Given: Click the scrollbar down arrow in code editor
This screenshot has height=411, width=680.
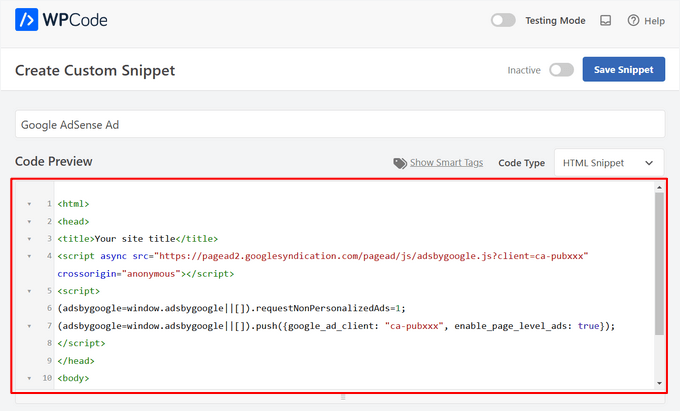Looking at the screenshot, I should pyautogui.click(x=659, y=383).
